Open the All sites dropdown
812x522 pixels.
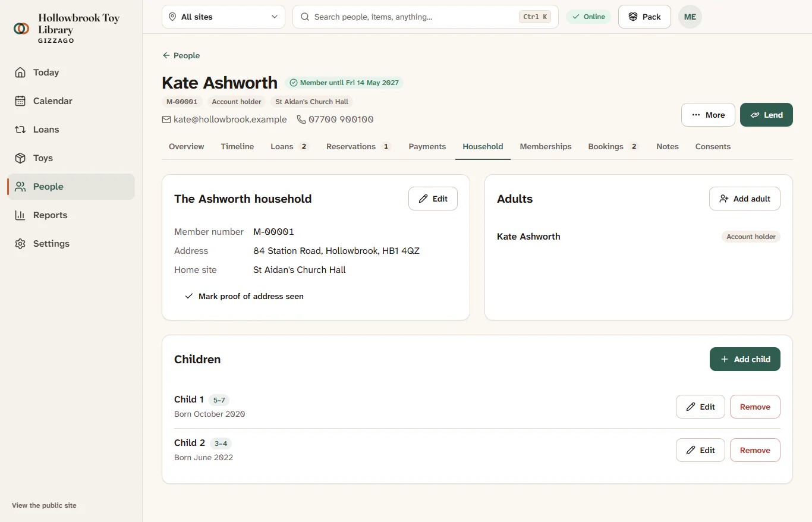(224, 17)
